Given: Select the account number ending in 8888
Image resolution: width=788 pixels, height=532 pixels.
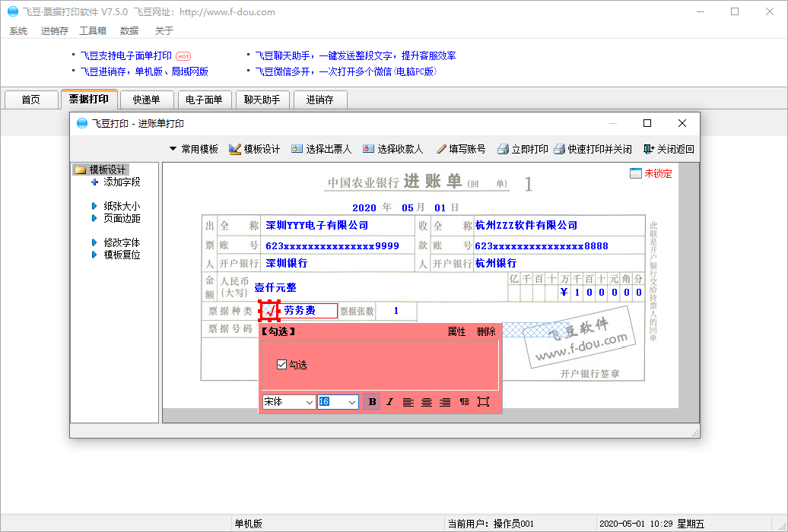Looking at the screenshot, I should click(542, 246).
